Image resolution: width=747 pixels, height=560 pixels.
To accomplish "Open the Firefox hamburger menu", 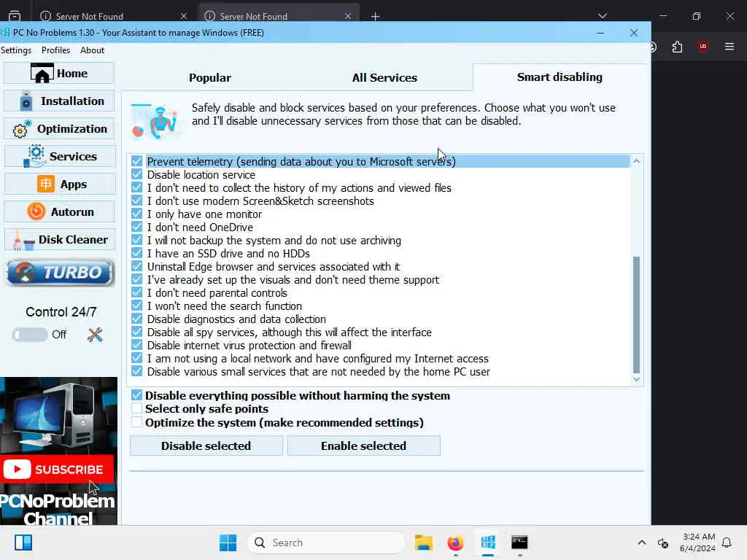I will 729,47.
